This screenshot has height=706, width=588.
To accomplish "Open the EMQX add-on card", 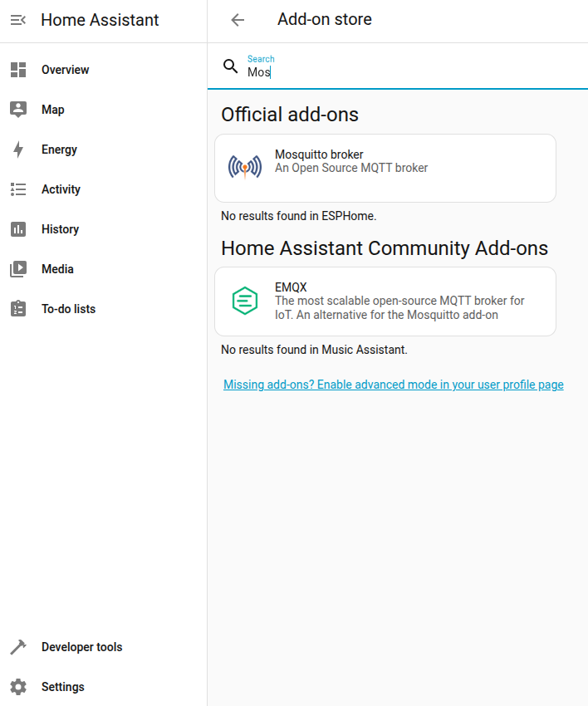I will point(385,301).
